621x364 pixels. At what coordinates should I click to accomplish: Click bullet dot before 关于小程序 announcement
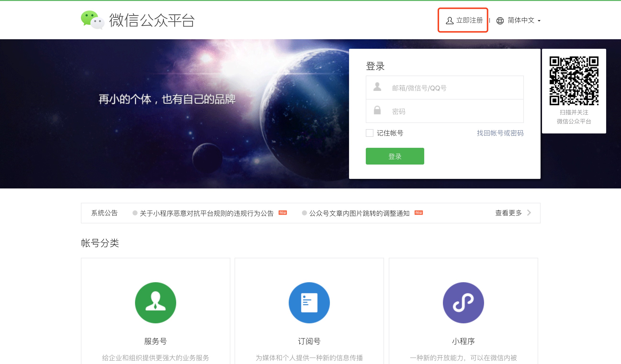[135, 213]
